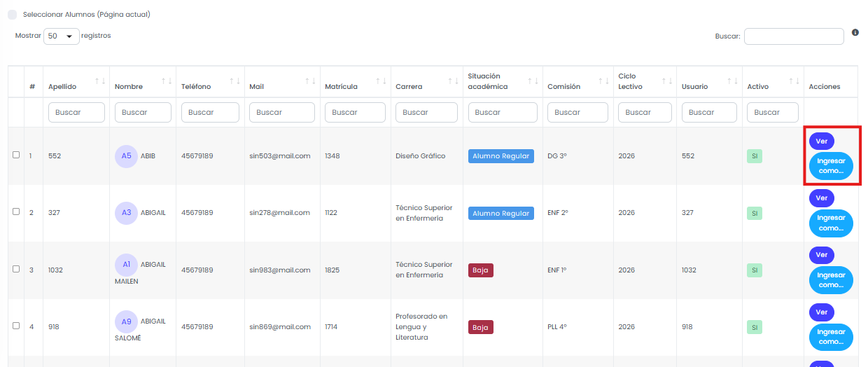Click Ver button for student 918
The image size is (868, 367).
[822, 312]
